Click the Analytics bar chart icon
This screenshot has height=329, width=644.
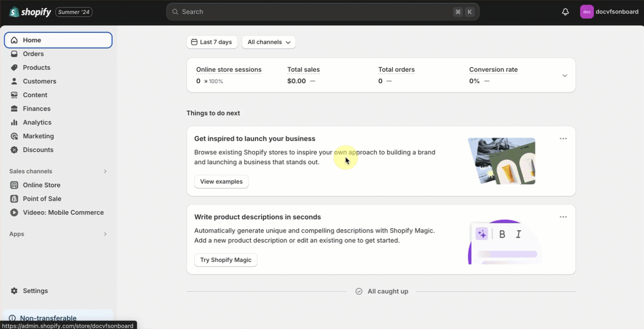coord(14,122)
